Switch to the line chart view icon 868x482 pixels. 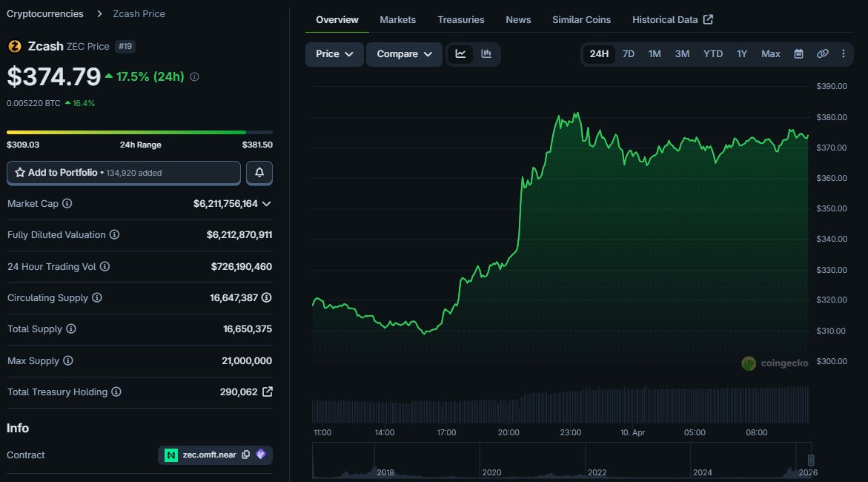[460, 54]
